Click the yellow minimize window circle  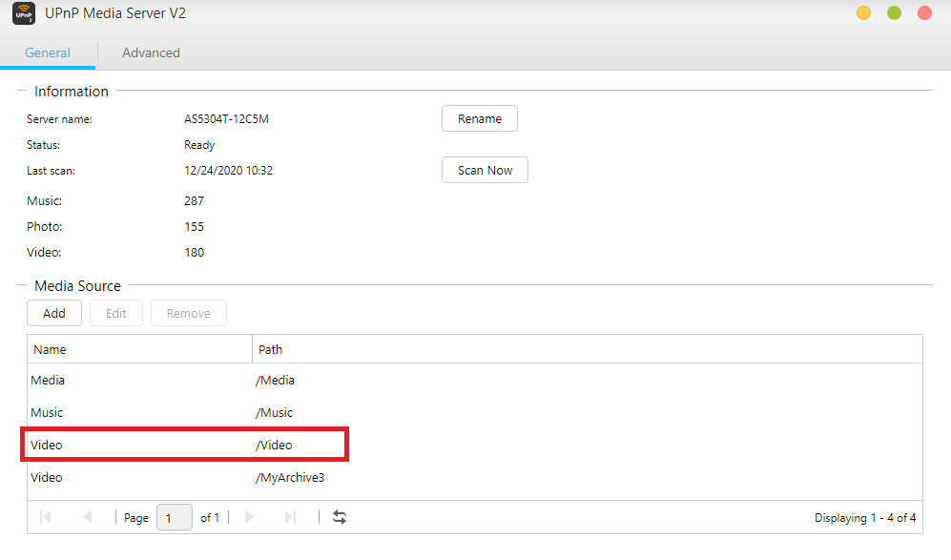tap(863, 13)
